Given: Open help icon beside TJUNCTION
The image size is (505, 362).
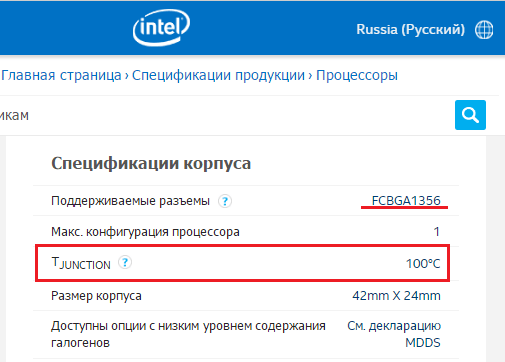Looking at the screenshot, I should coord(125,263).
